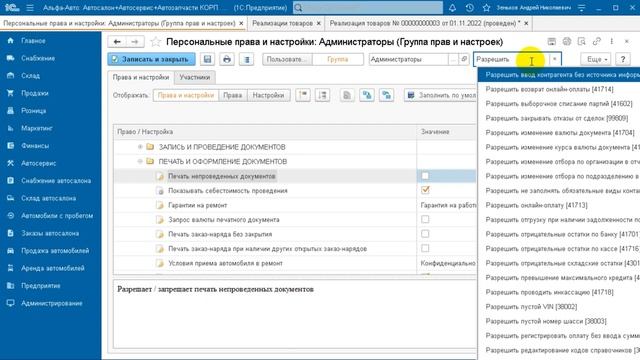Screen dimensions: 640x360
Task: Uncheck Показывать себестоимость проведения
Action: (x=425, y=190)
